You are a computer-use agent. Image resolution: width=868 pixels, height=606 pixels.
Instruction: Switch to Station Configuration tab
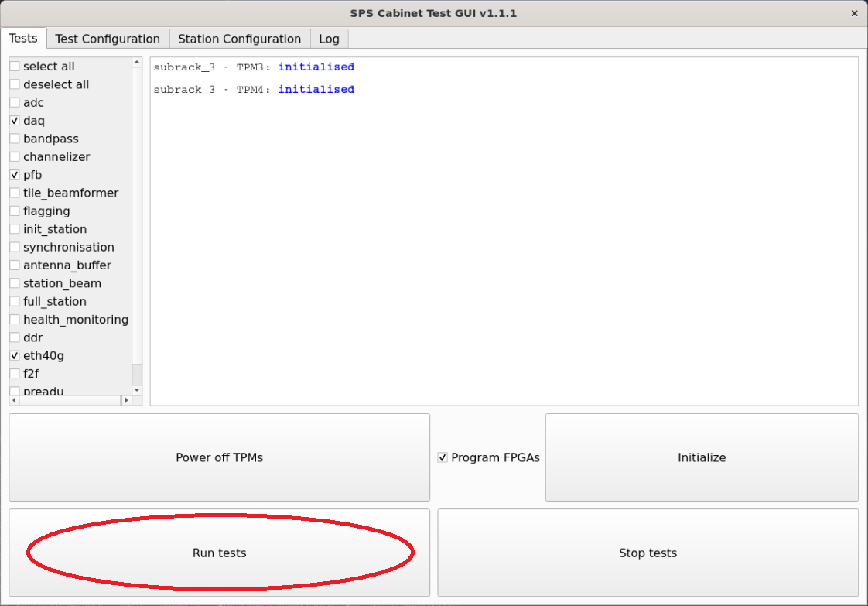(239, 39)
